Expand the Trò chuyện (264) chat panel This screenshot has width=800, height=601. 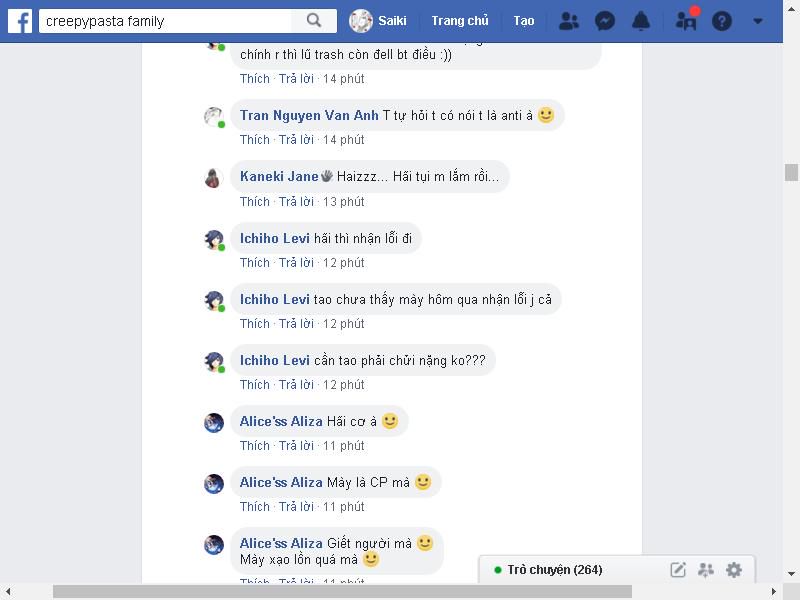555,569
